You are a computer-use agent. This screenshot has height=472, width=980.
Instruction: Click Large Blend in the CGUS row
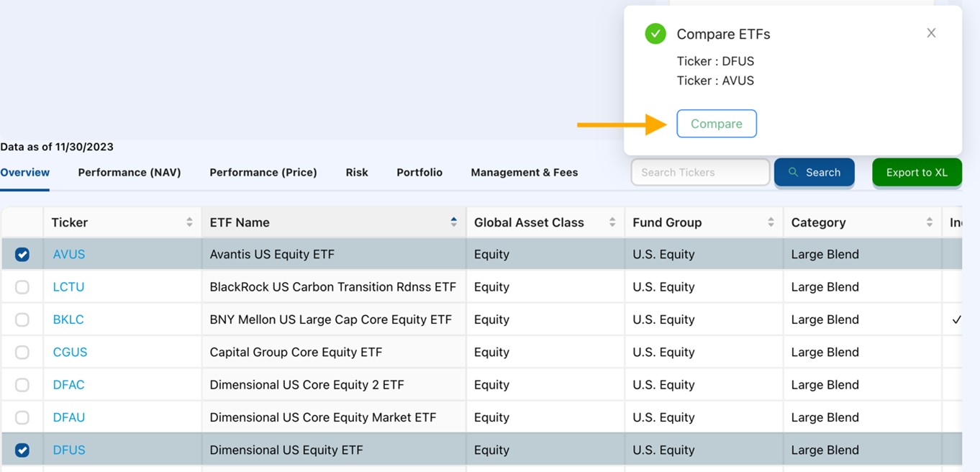pyautogui.click(x=825, y=353)
